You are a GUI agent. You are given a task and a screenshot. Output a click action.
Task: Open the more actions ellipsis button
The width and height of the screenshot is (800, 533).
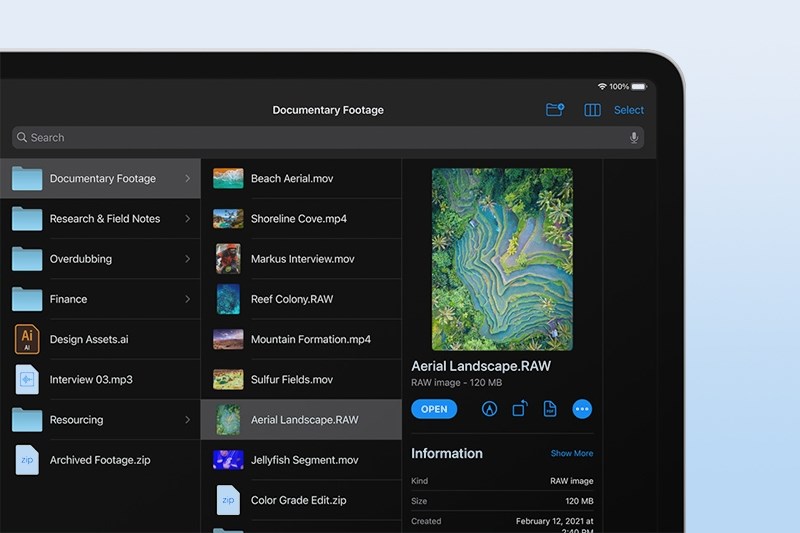(582, 409)
